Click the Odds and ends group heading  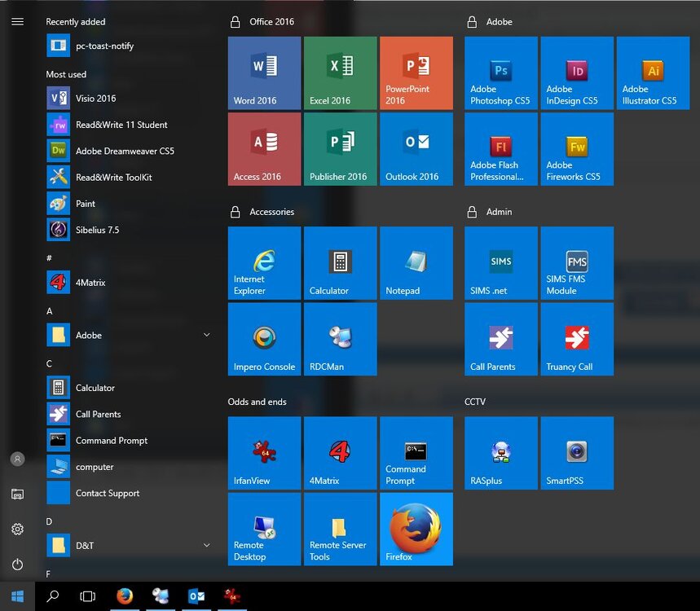258,402
